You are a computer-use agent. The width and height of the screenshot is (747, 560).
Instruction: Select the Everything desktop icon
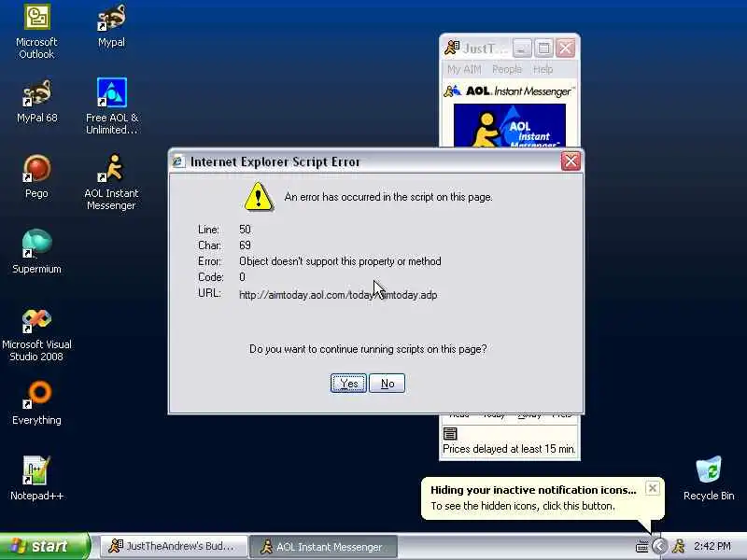pos(36,403)
